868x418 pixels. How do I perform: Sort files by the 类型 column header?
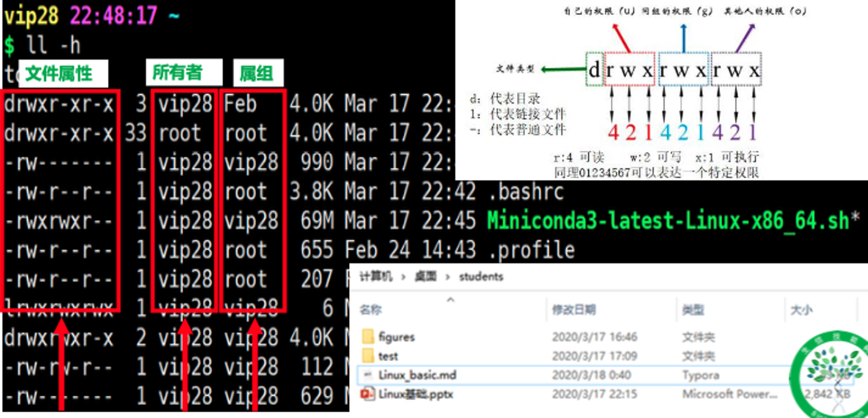click(693, 309)
